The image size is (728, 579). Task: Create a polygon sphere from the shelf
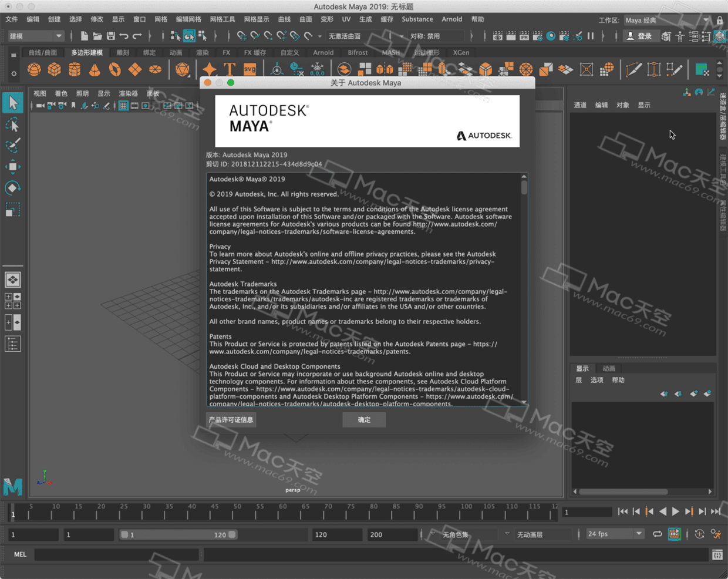(x=35, y=70)
